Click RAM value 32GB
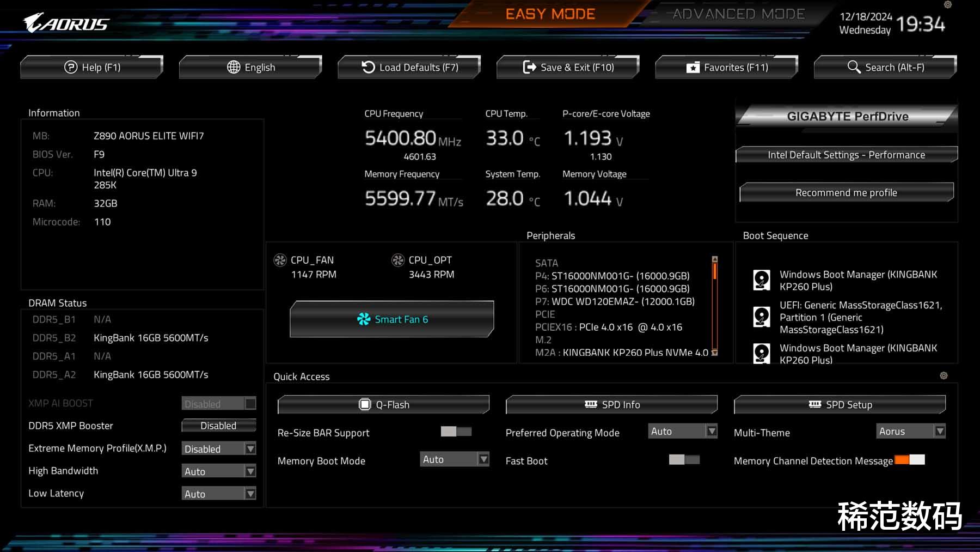The height and width of the screenshot is (552, 980). [106, 203]
